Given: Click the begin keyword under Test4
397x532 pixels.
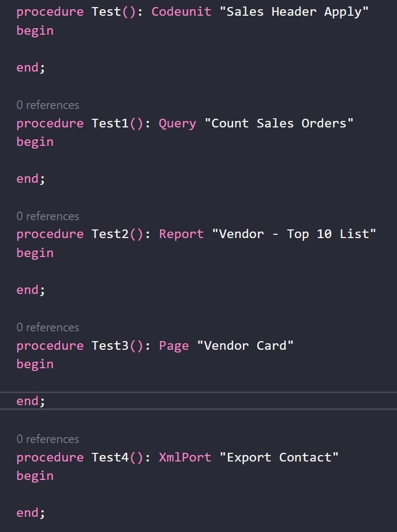Looking at the screenshot, I should (x=35, y=476).
